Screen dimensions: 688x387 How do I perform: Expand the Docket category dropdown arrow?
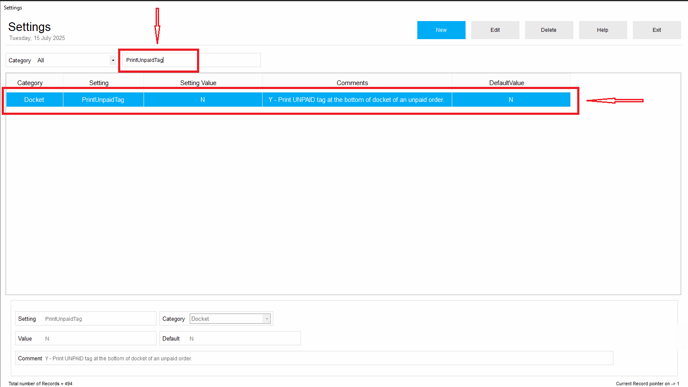pyautogui.click(x=266, y=319)
